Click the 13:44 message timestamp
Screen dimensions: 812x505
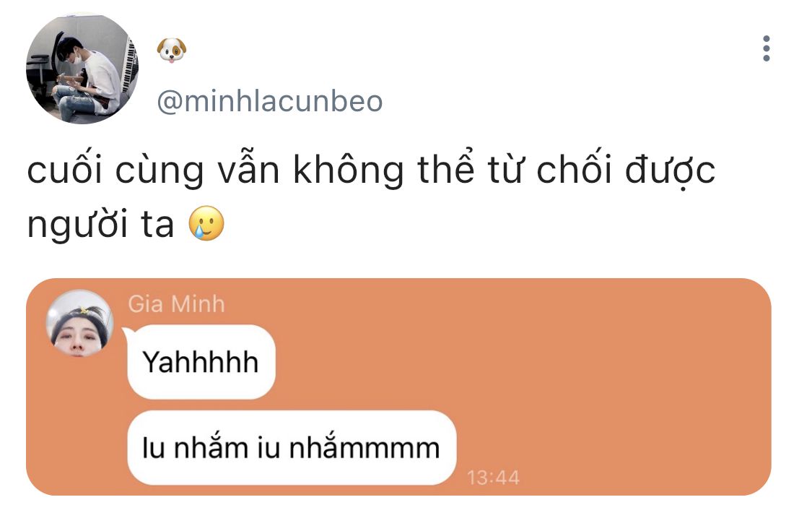pos(493,478)
